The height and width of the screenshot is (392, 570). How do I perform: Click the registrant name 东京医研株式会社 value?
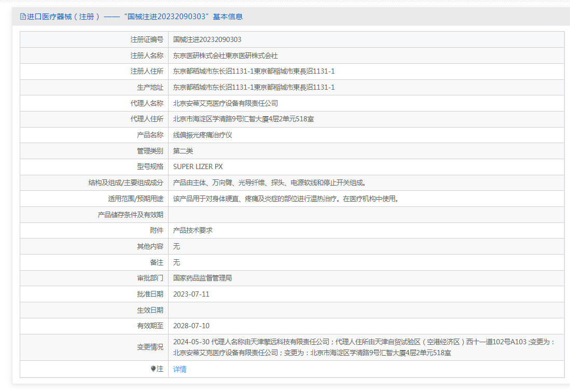click(225, 55)
